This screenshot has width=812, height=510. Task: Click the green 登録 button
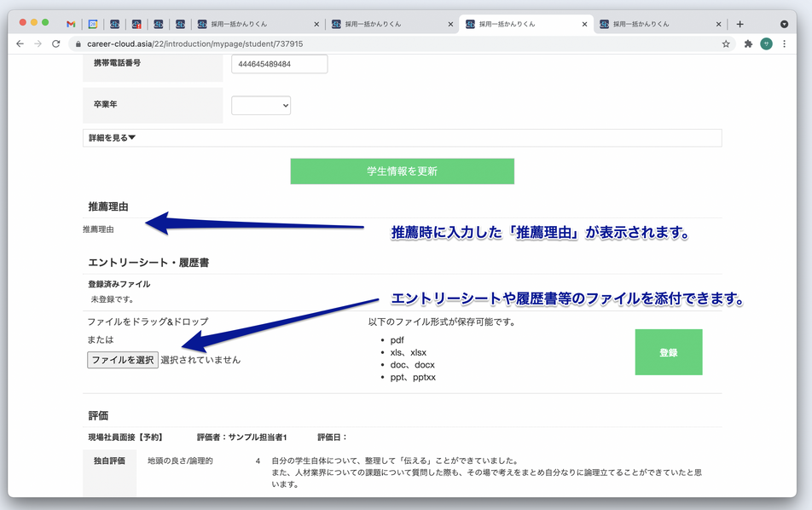tap(669, 351)
